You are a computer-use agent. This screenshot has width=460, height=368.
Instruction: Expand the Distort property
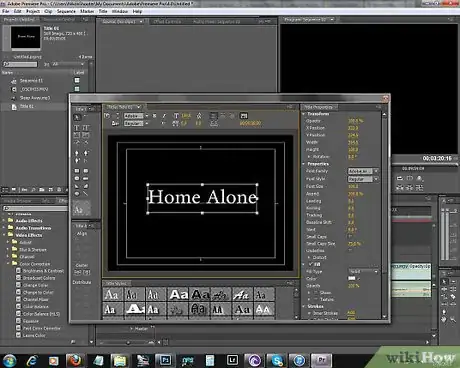click(x=309, y=257)
